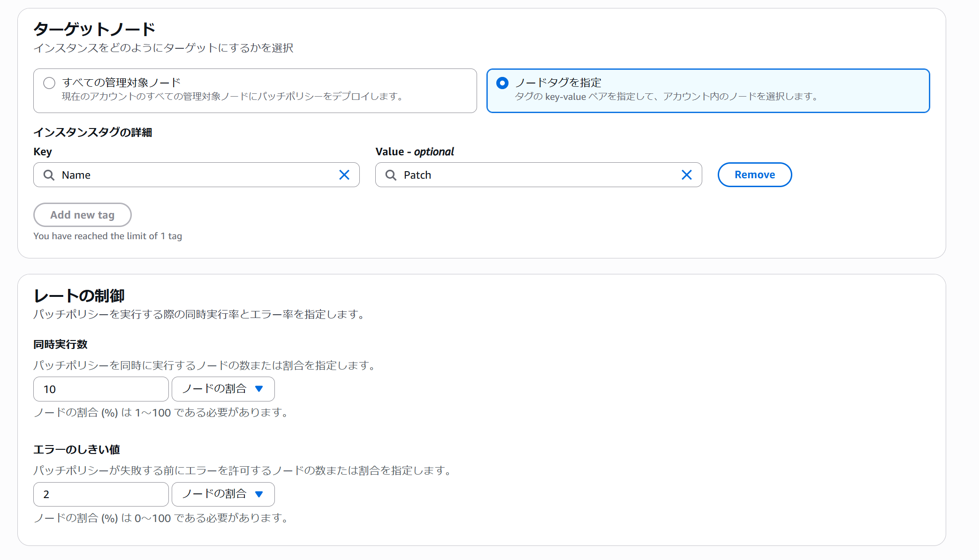Click the error threshold input showing 2
Viewport: 979px width, 560px height.
point(101,494)
